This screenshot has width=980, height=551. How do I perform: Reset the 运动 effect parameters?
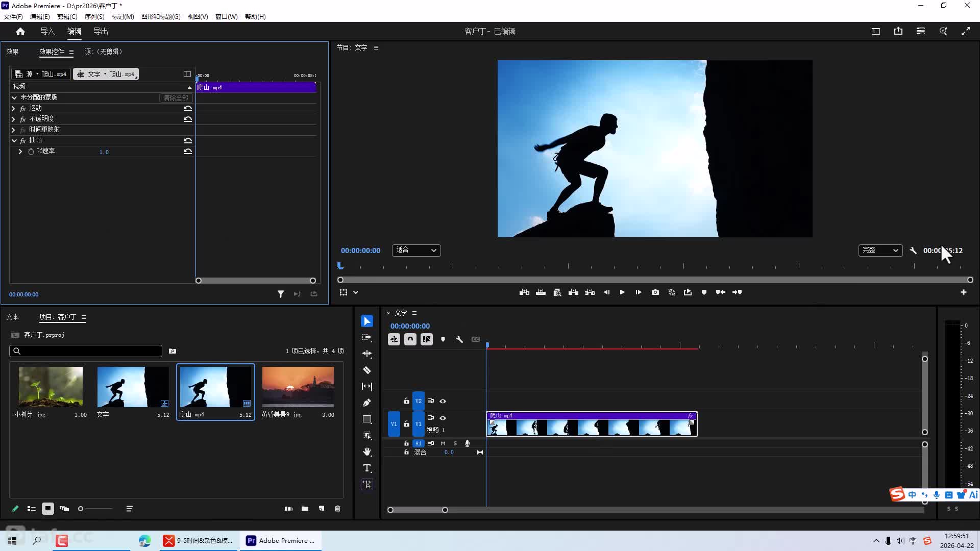188,108
